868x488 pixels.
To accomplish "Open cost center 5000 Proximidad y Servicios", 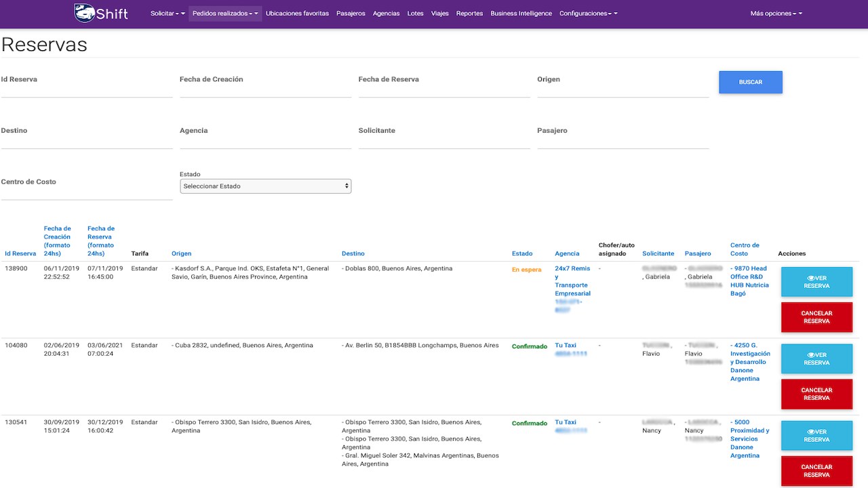I will (x=750, y=439).
